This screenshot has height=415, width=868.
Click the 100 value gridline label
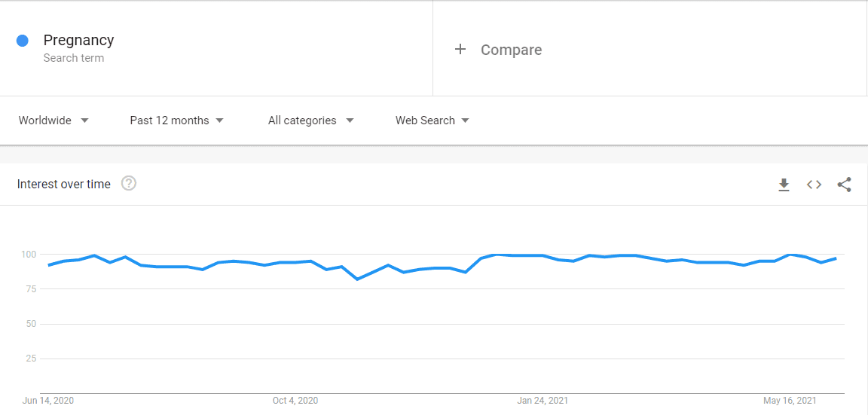(x=29, y=255)
